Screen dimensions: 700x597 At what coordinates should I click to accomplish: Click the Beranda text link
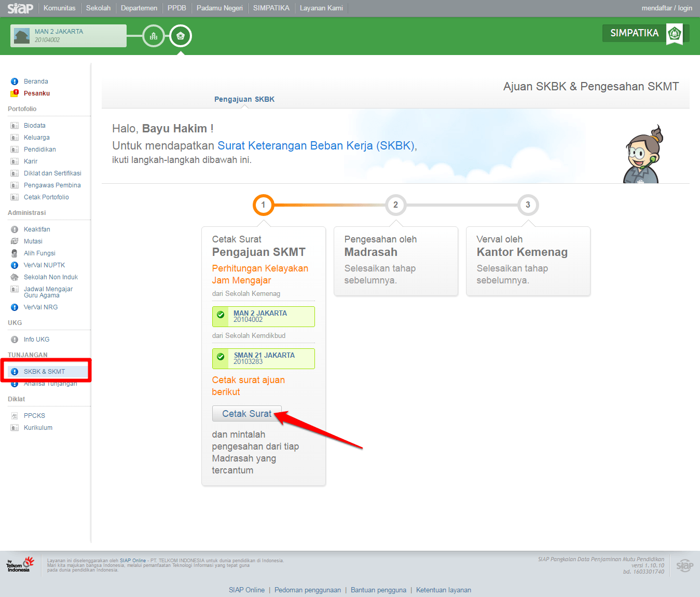pos(36,82)
